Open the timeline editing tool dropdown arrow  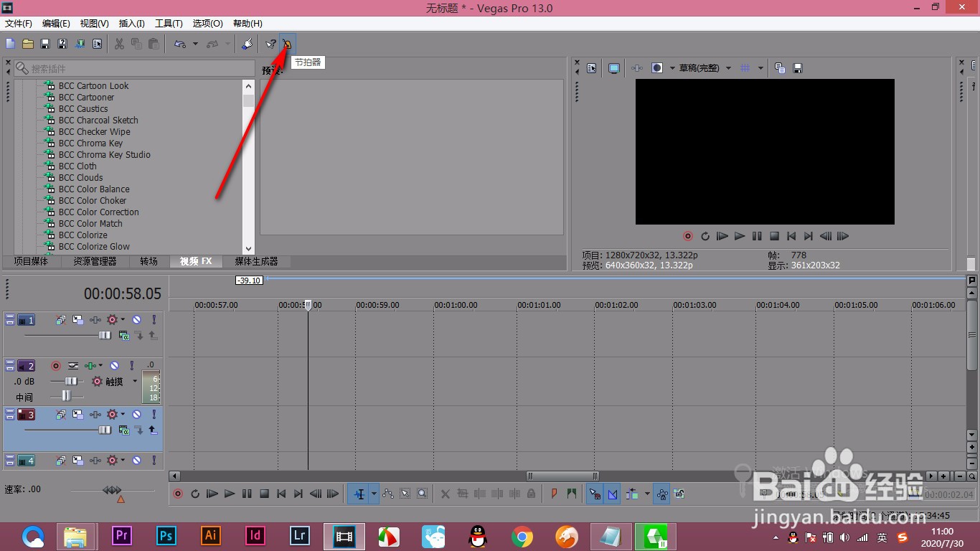(374, 494)
